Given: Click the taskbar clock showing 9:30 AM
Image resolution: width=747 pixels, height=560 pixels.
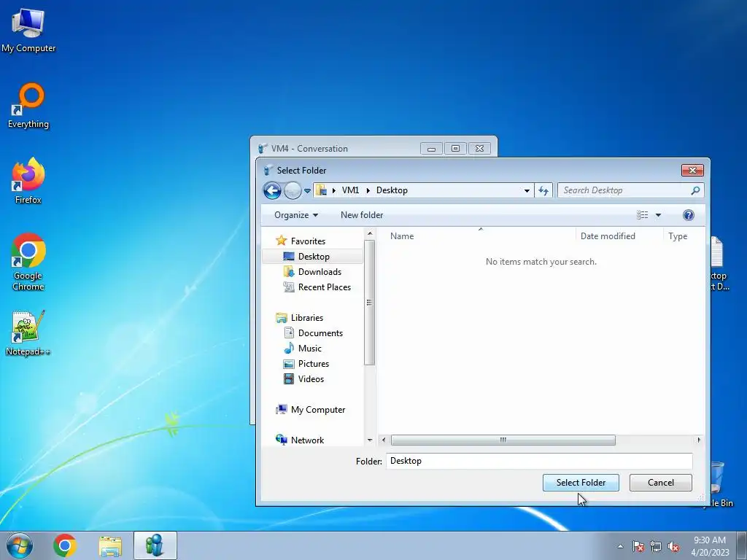Looking at the screenshot, I should click(x=710, y=546).
